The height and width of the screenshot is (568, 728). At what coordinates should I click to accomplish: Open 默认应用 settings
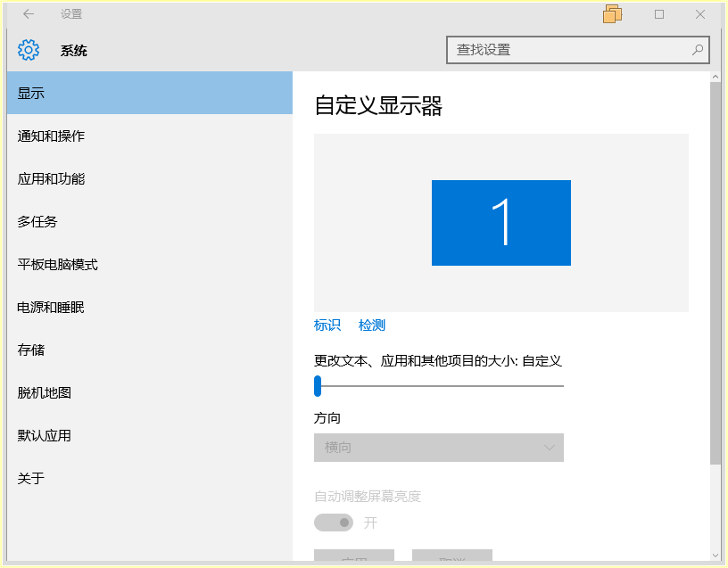(150, 435)
